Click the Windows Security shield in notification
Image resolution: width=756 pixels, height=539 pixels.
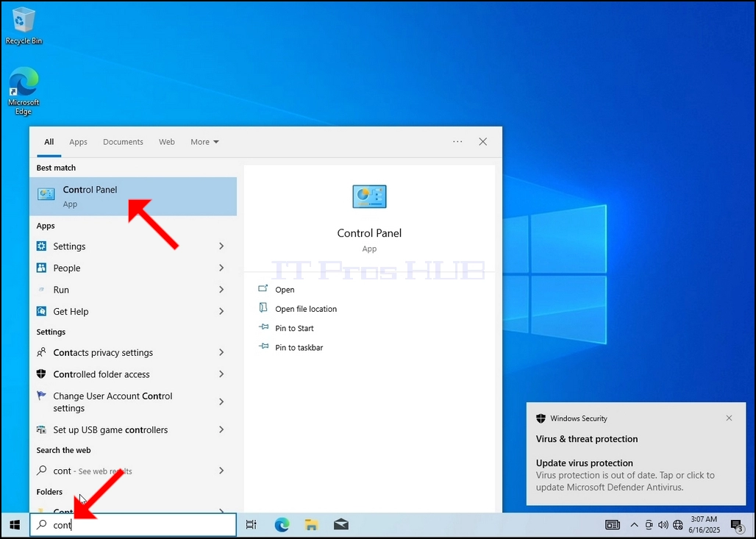[541, 418]
